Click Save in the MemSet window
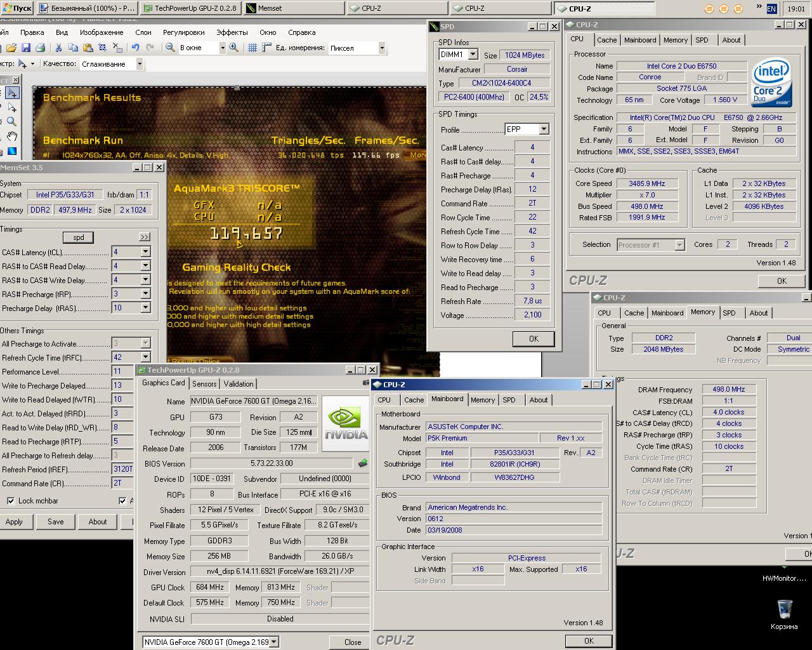 click(56, 522)
